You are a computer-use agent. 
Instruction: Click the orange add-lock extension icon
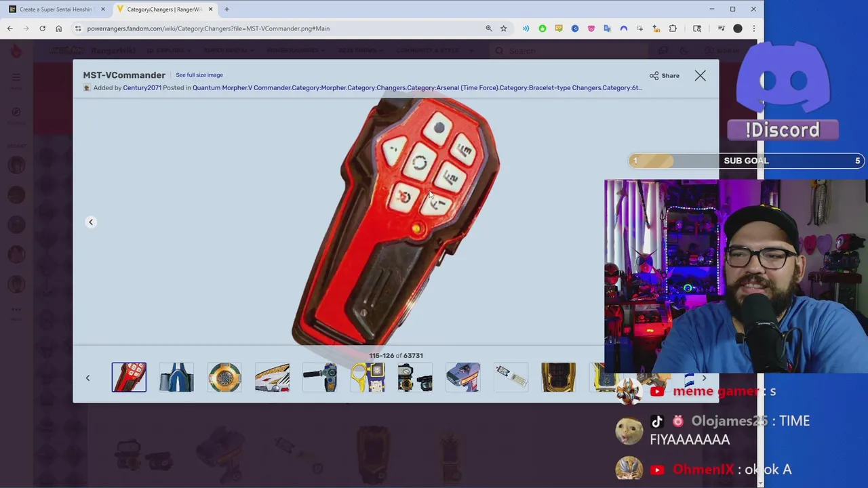[x=656, y=28]
